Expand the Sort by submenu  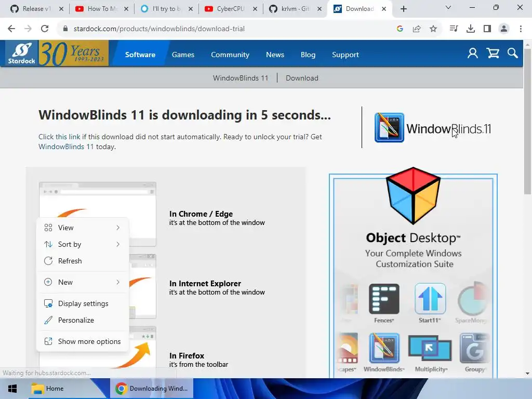pyautogui.click(x=83, y=244)
